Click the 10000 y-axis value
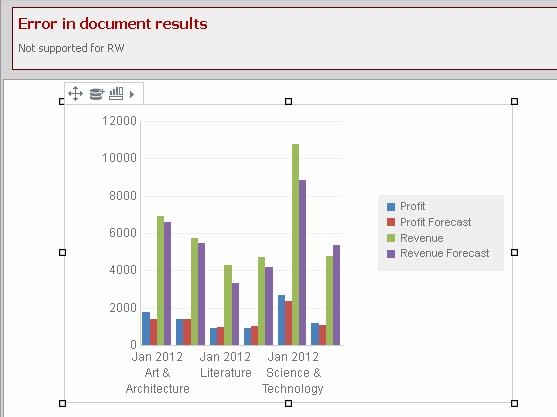Screen dimensions: 557x417 (x=119, y=158)
